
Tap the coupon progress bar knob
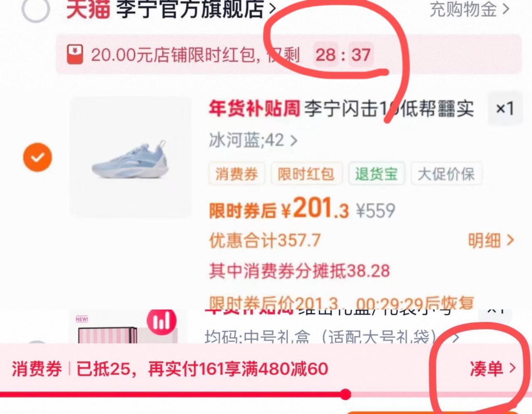345,394
